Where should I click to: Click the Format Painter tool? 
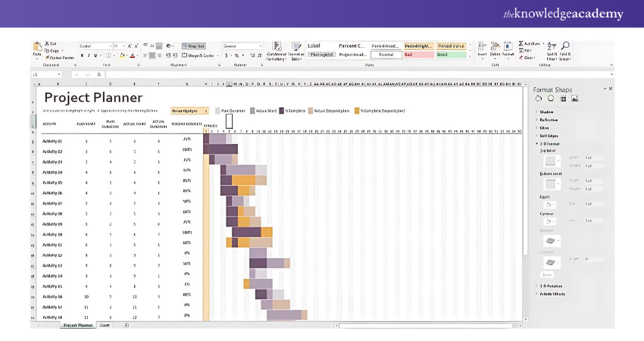pos(58,58)
